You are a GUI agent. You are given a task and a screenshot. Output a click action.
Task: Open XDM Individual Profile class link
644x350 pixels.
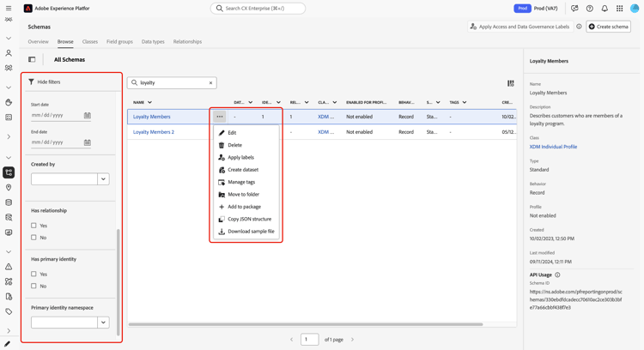click(553, 147)
